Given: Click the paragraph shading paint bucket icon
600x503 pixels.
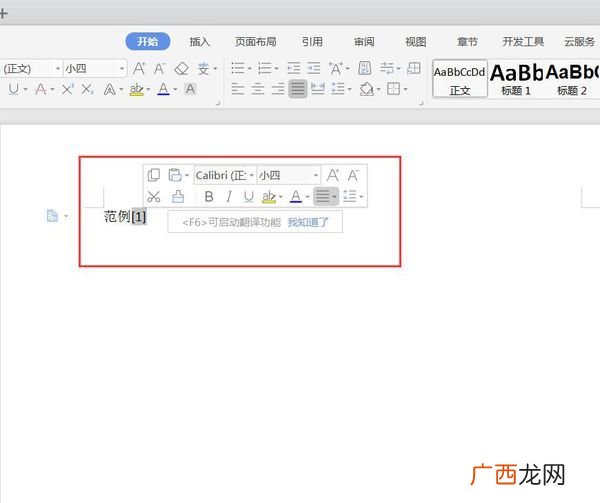Looking at the screenshot, I should click(367, 89).
